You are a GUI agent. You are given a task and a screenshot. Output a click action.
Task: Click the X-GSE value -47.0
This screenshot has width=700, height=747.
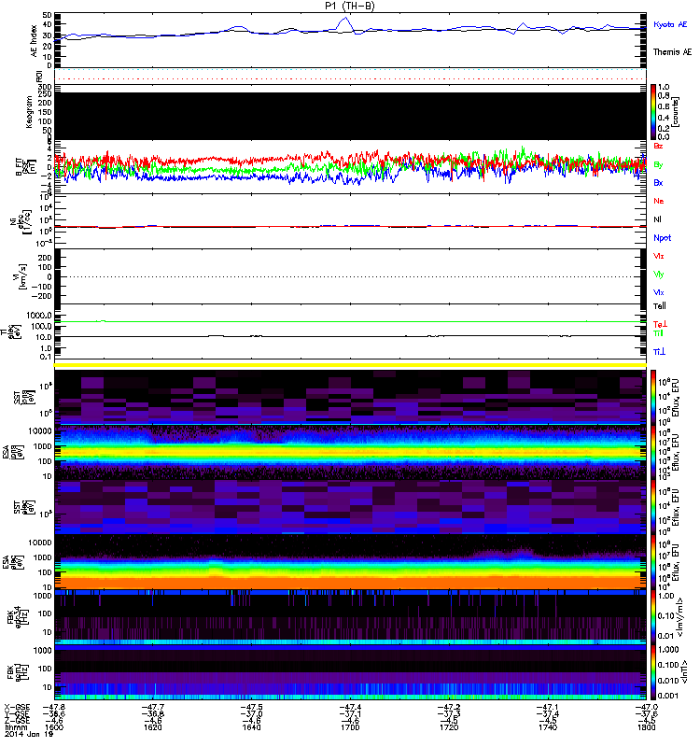(x=646, y=708)
